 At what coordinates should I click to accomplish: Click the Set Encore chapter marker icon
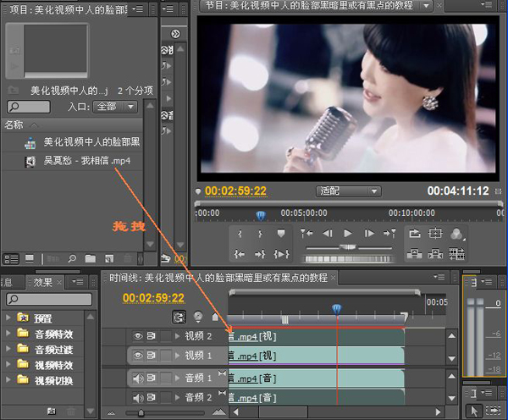pos(198,317)
